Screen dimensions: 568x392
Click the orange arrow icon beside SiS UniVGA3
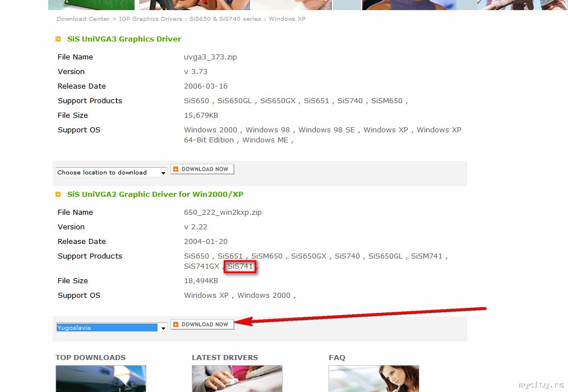click(58, 39)
